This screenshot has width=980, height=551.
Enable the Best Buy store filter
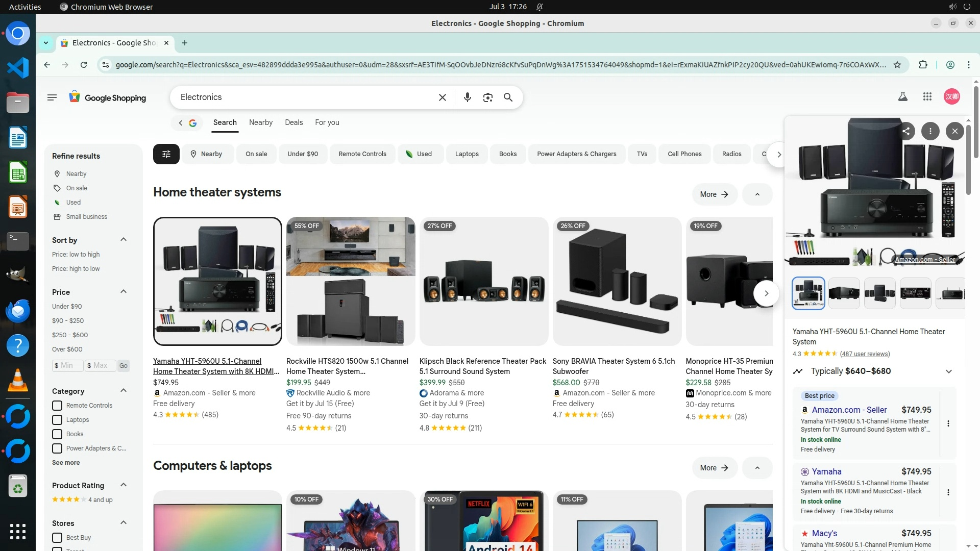pyautogui.click(x=57, y=538)
